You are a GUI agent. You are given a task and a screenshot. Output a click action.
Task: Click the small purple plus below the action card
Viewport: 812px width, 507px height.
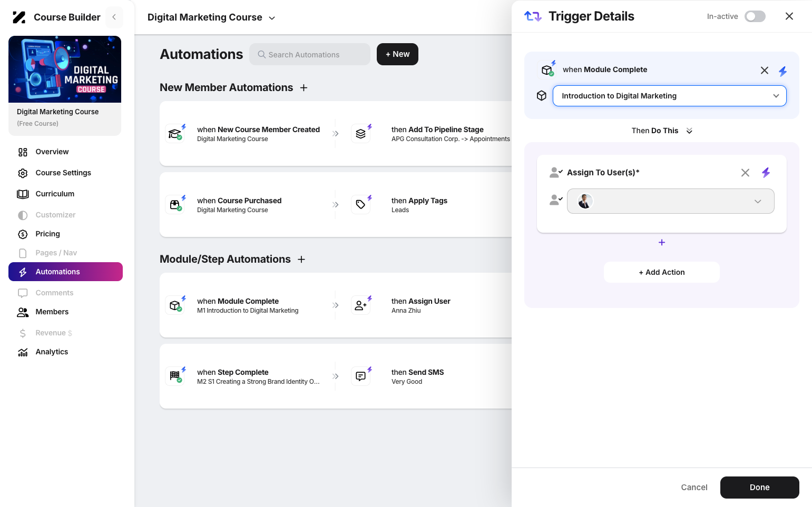(662, 242)
